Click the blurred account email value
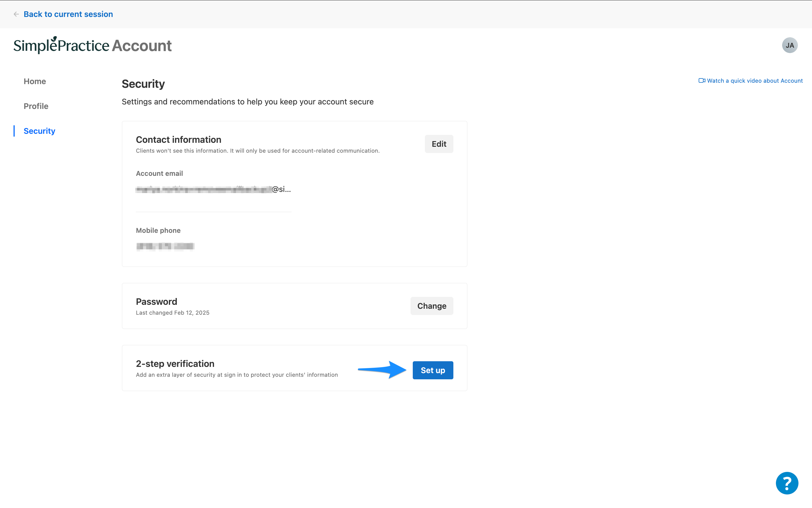Image resolution: width=812 pixels, height=508 pixels. tap(213, 189)
